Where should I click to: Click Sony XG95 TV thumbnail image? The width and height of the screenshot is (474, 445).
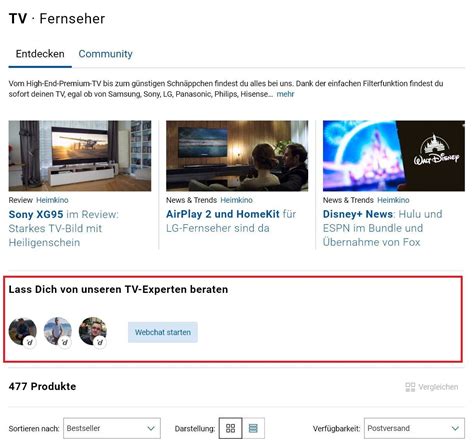pos(80,156)
